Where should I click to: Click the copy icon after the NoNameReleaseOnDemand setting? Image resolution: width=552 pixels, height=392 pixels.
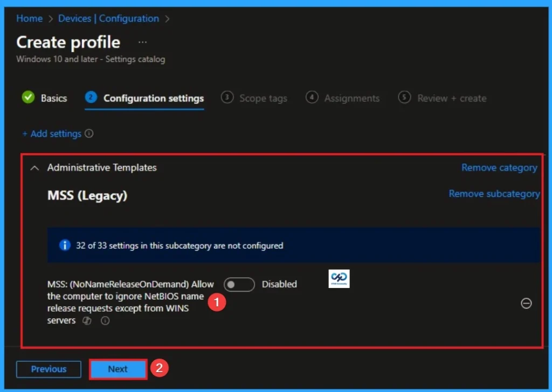(x=87, y=320)
